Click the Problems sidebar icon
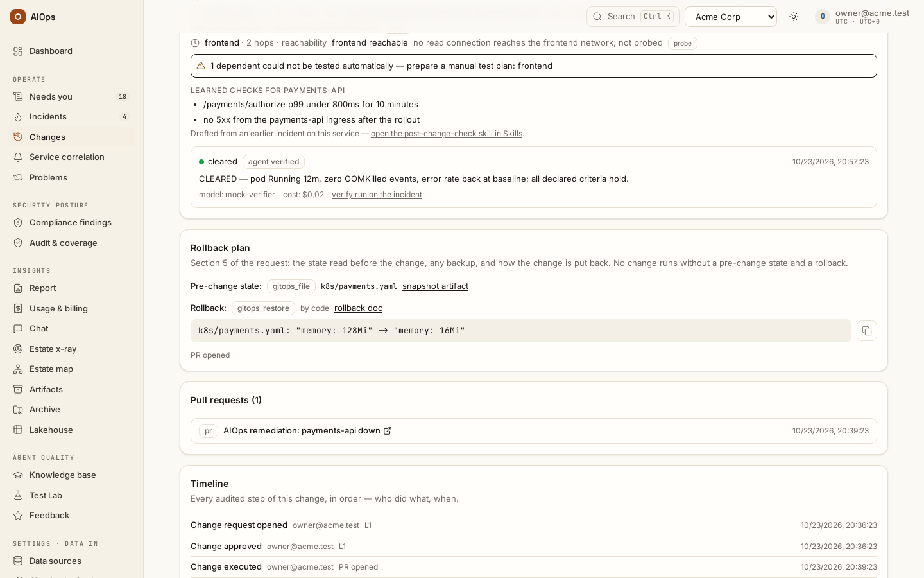 pyautogui.click(x=18, y=178)
